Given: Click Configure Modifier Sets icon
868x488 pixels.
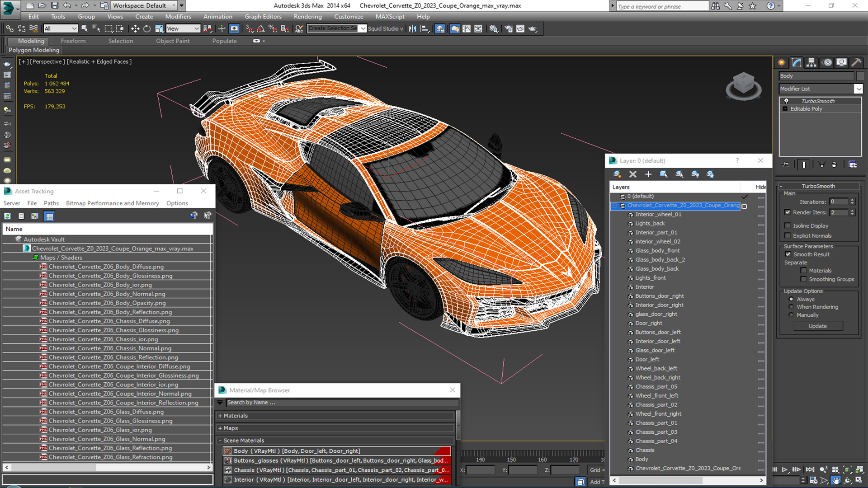Looking at the screenshot, I should click(853, 164).
